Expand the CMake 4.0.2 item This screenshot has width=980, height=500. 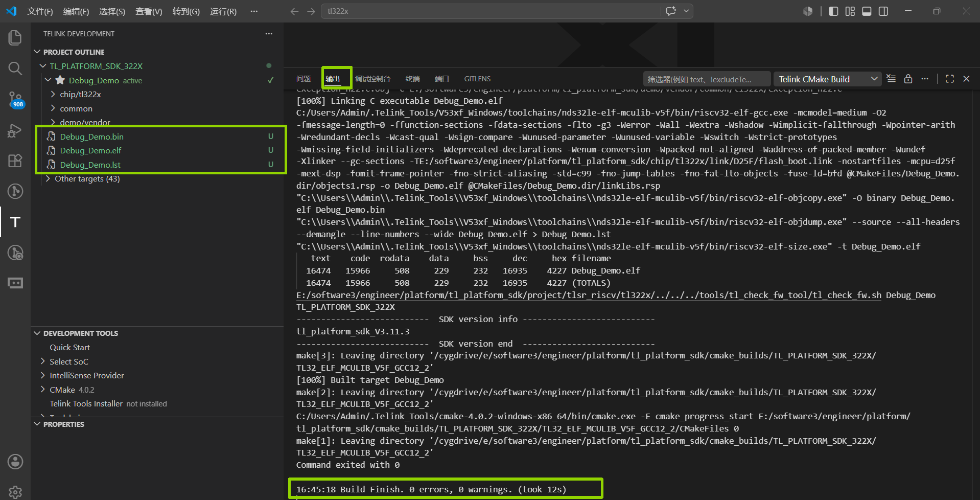tap(43, 390)
